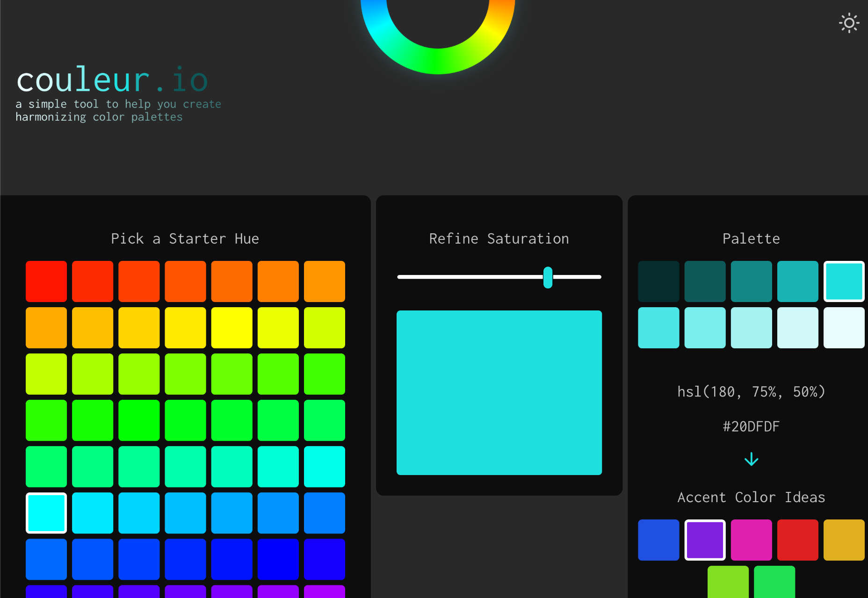Screen dimensions: 868x598
Task: Choose the pure blue hue swatch in seventh row
Action: [x=278, y=559]
